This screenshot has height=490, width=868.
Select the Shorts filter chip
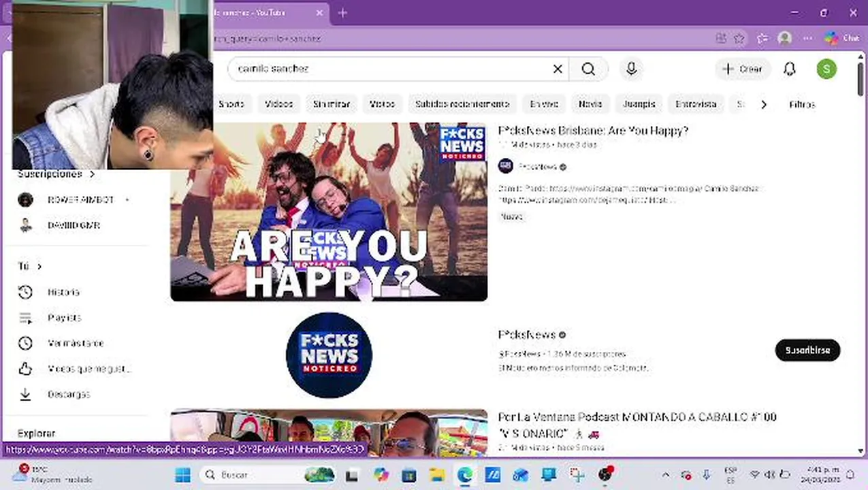231,104
